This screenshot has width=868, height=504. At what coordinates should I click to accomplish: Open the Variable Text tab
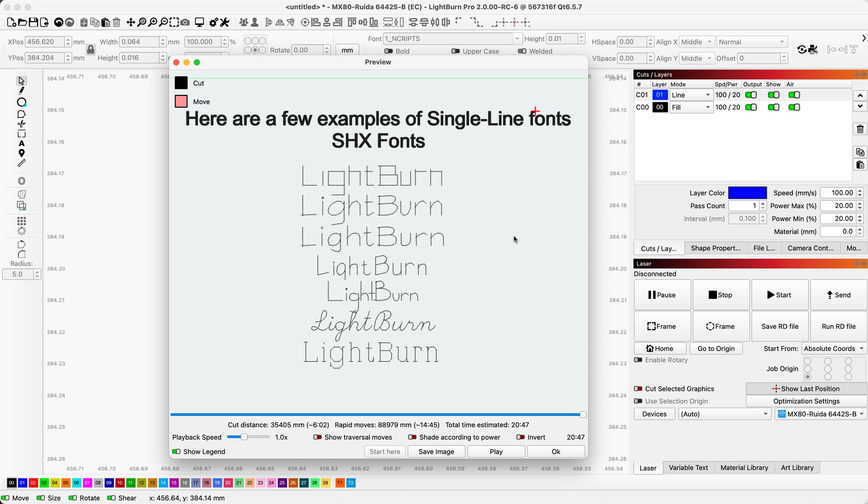[x=689, y=468]
